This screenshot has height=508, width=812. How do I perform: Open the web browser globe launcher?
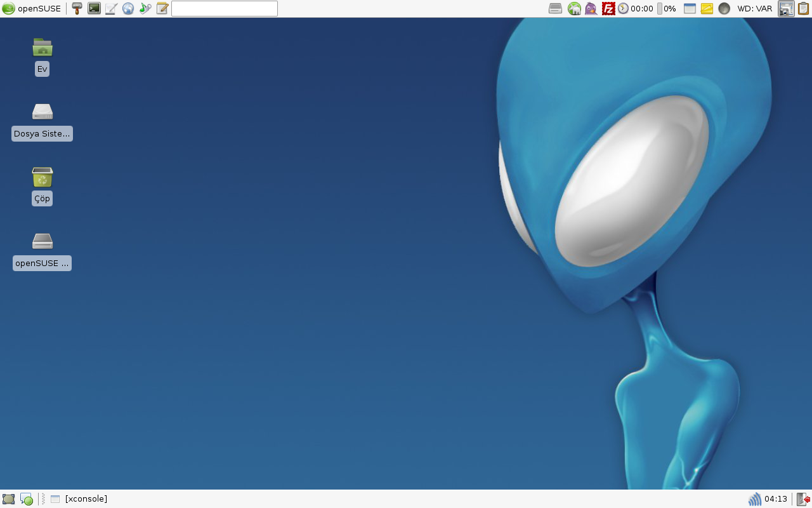tap(128, 9)
